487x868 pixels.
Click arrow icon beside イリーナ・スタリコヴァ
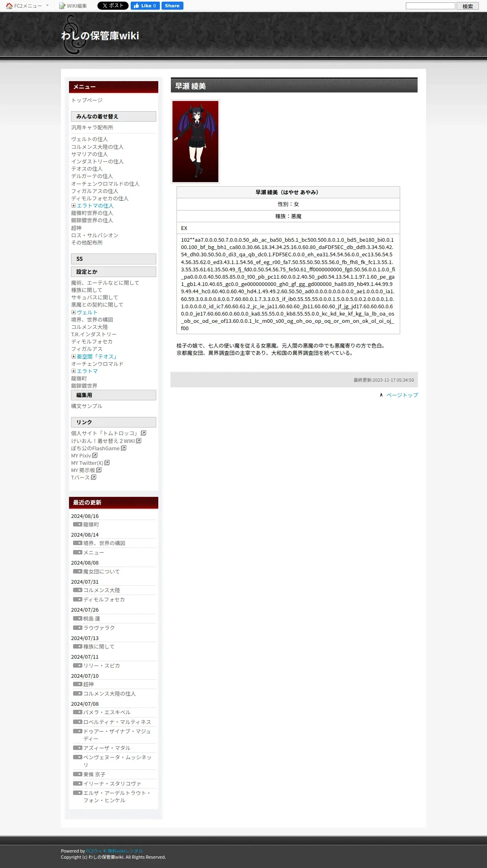click(x=78, y=783)
